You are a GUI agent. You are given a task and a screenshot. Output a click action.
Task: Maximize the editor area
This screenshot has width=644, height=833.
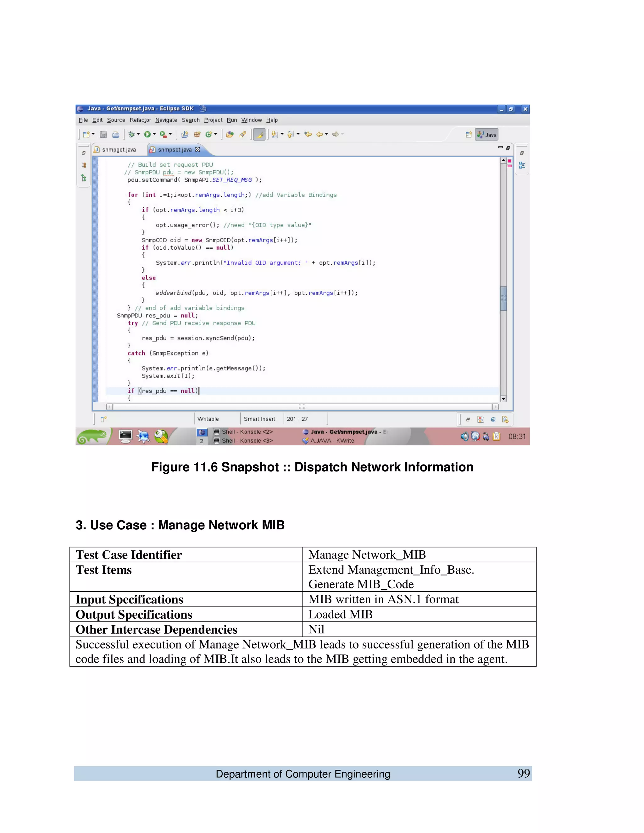[x=508, y=148]
